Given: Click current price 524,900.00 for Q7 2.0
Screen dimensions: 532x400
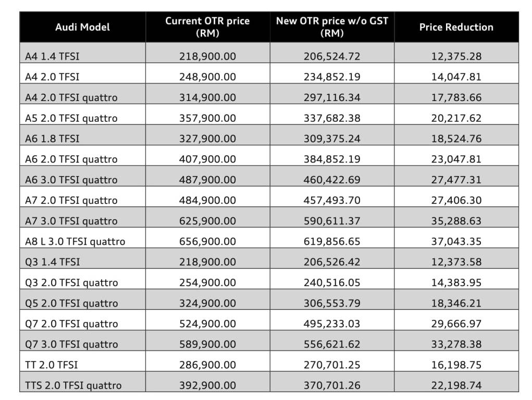Looking at the screenshot, I should click(x=207, y=324).
